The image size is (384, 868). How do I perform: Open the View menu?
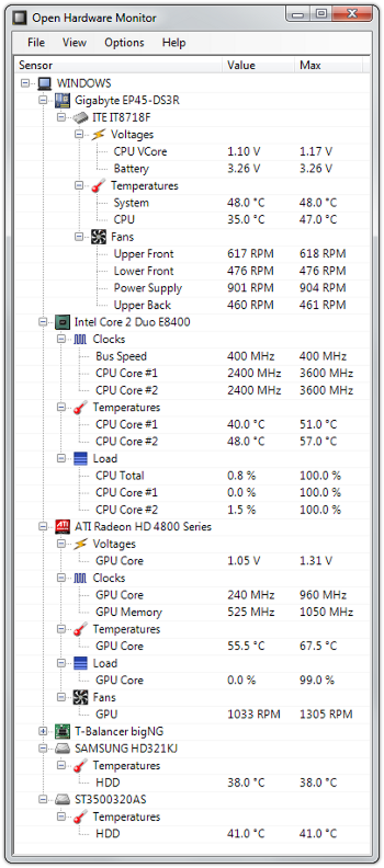[x=74, y=42]
